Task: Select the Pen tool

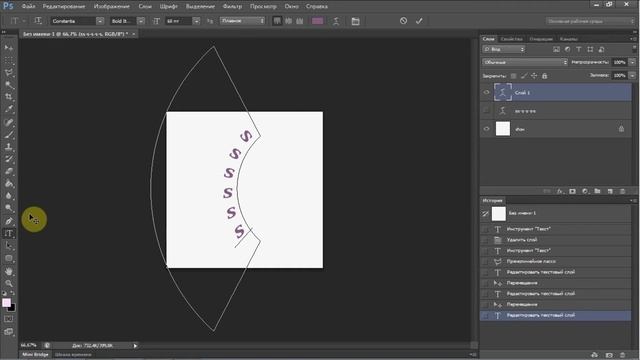Action: click(9, 221)
